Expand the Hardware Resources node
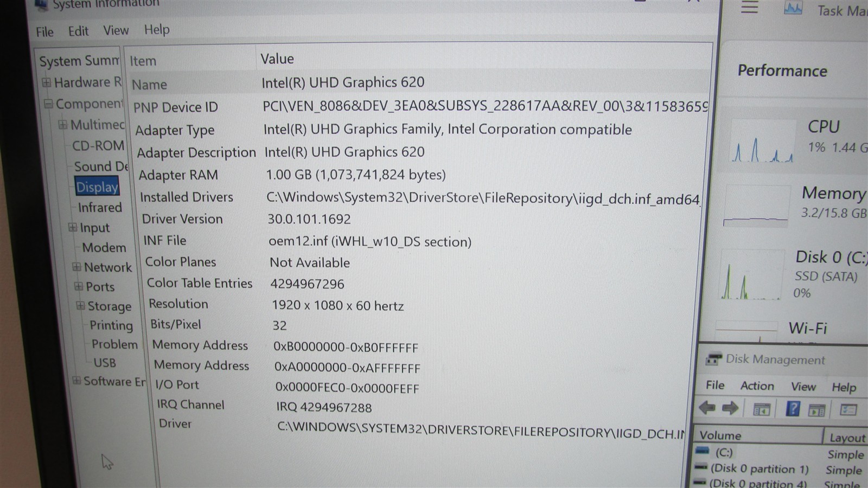The image size is (868, 488). [47, 82]
